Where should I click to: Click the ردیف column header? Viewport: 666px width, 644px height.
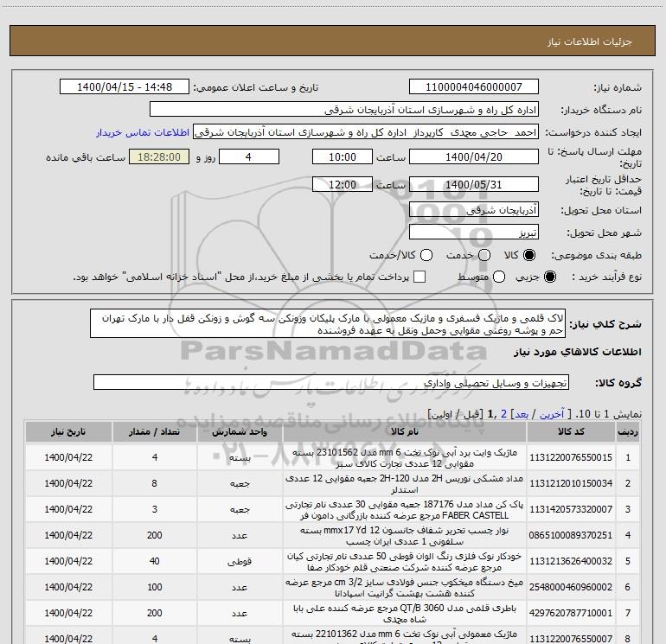tap(628, 431)
